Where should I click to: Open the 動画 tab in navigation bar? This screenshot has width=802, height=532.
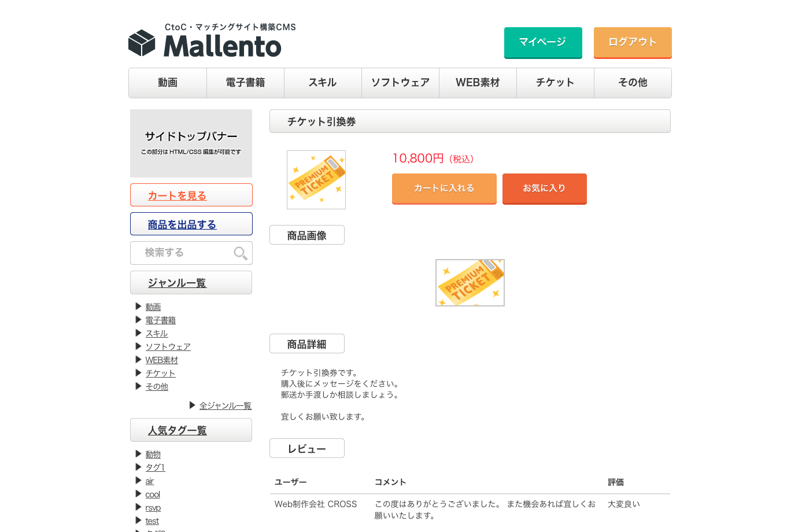pos(168,83)
